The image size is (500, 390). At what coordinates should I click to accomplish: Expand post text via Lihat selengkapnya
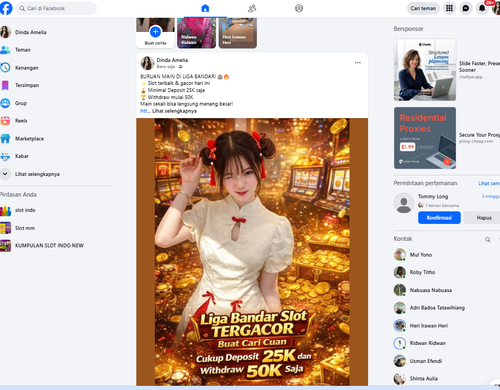(x=174, y=111)
